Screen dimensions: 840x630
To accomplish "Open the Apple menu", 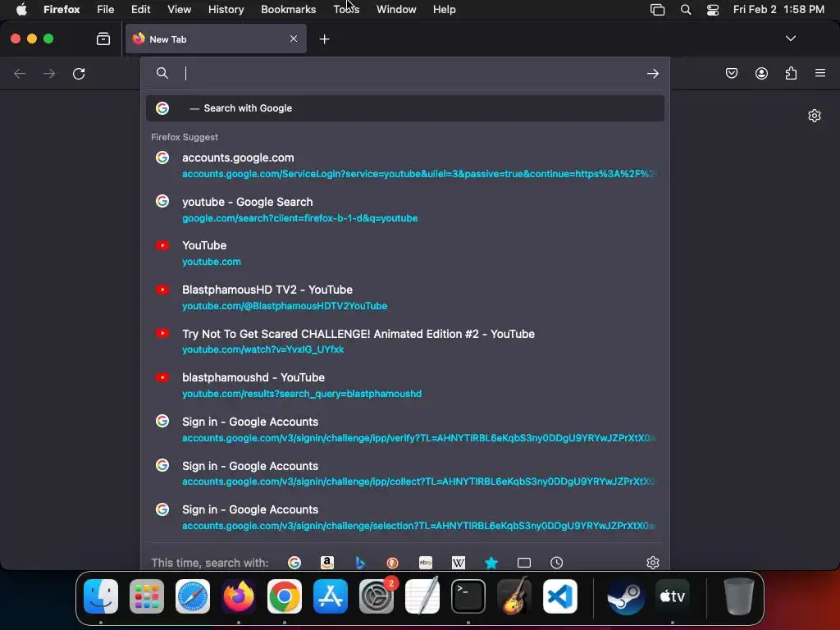I will pos(21,9).
